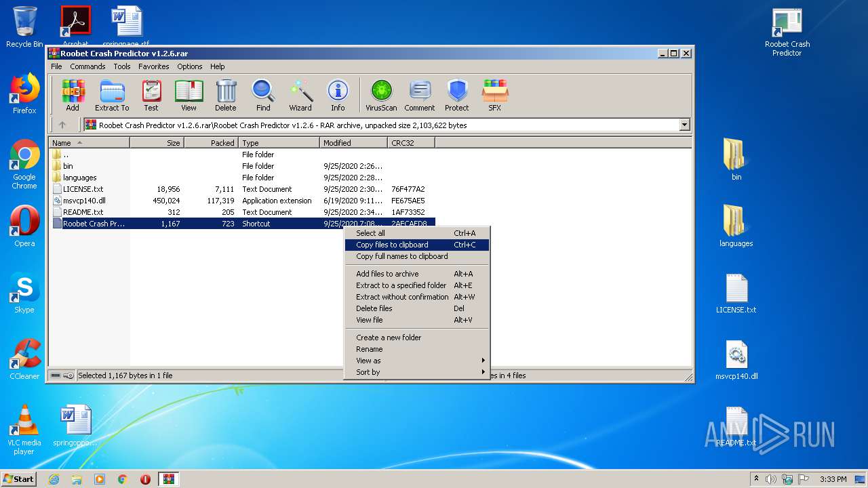Choose Copy full names to clipboard
This screenshot has width=868, height=488.
click(x=416, y=256)
